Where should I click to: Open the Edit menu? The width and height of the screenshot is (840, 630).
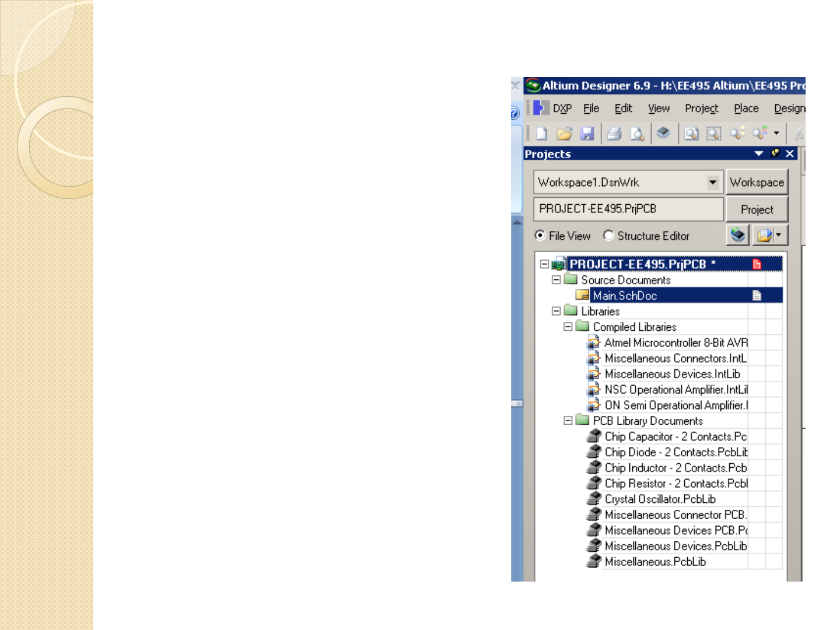click(623, 108)
